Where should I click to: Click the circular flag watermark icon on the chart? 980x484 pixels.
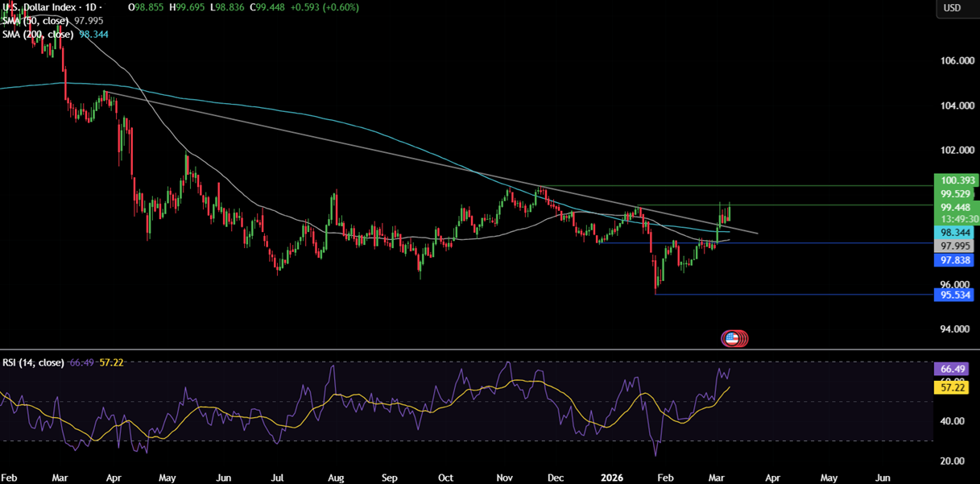click(732, 338)
